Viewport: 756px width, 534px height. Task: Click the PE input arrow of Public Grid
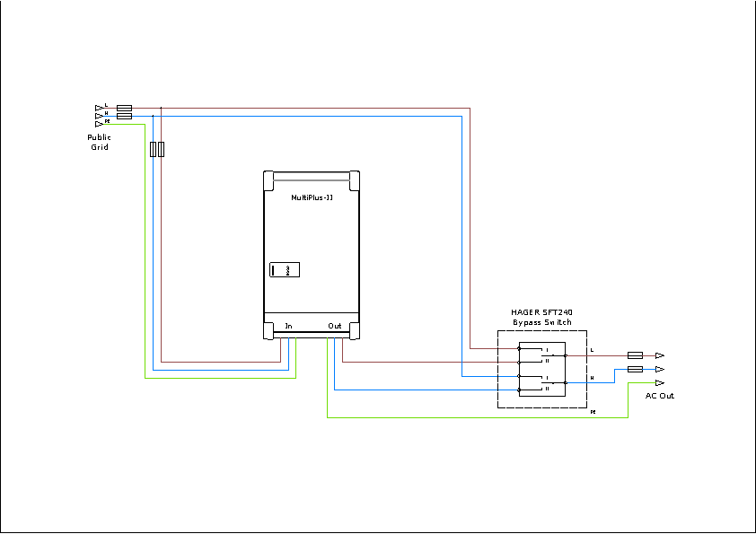coord(98,124)
